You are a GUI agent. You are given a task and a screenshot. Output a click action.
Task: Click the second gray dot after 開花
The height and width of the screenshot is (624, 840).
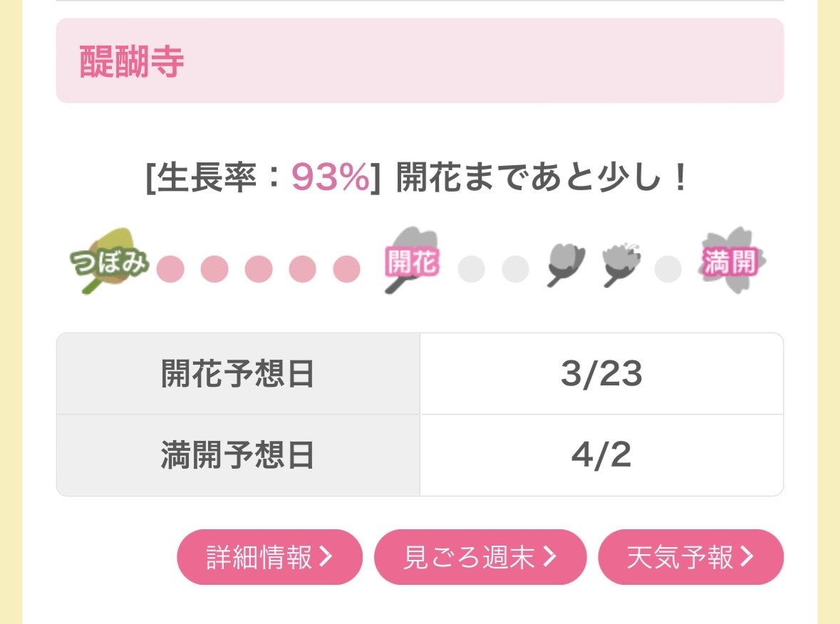tap(515, 269)
